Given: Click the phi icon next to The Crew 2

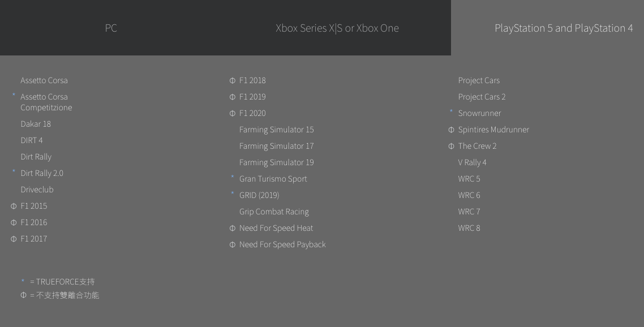Looking at the screenshot, I should tap(452, 147).
